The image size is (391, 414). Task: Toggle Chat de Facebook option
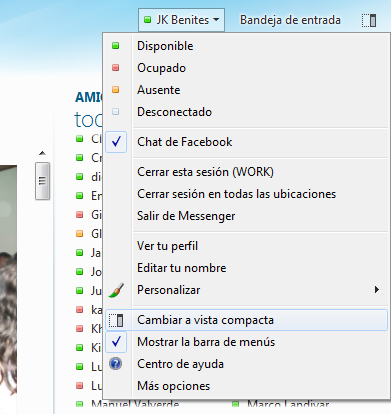247,142
